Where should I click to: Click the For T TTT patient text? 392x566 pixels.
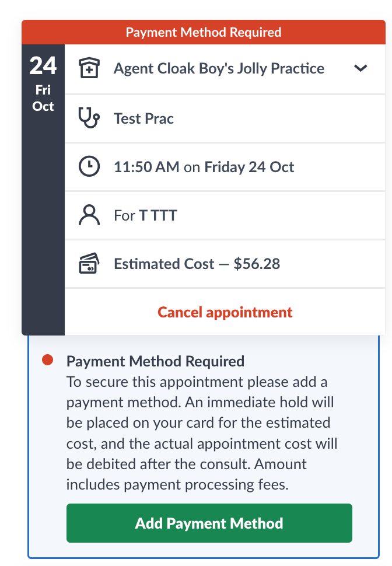pos(145,215)
